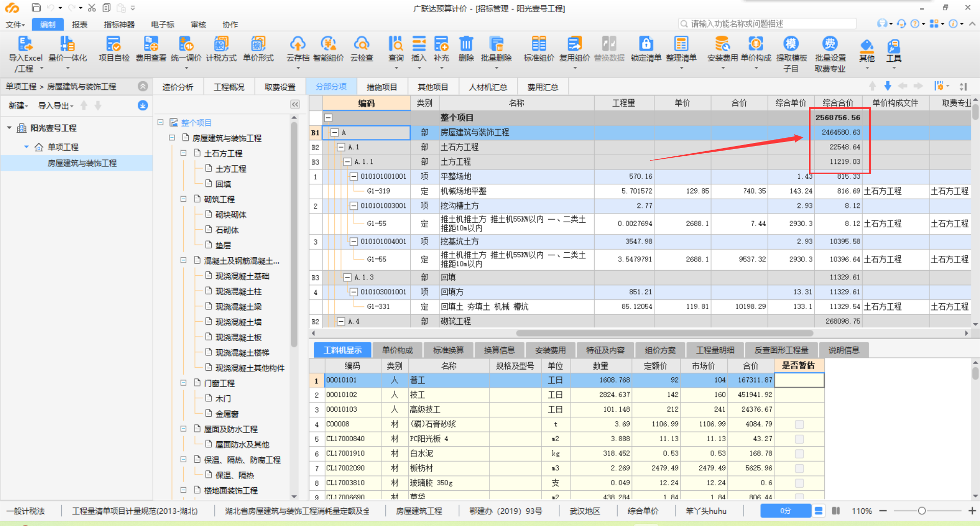The width and height of the screenshot is (980, 526).
Task: Click the 是否暂估 cell for 普工
Action: click(799, 380)
